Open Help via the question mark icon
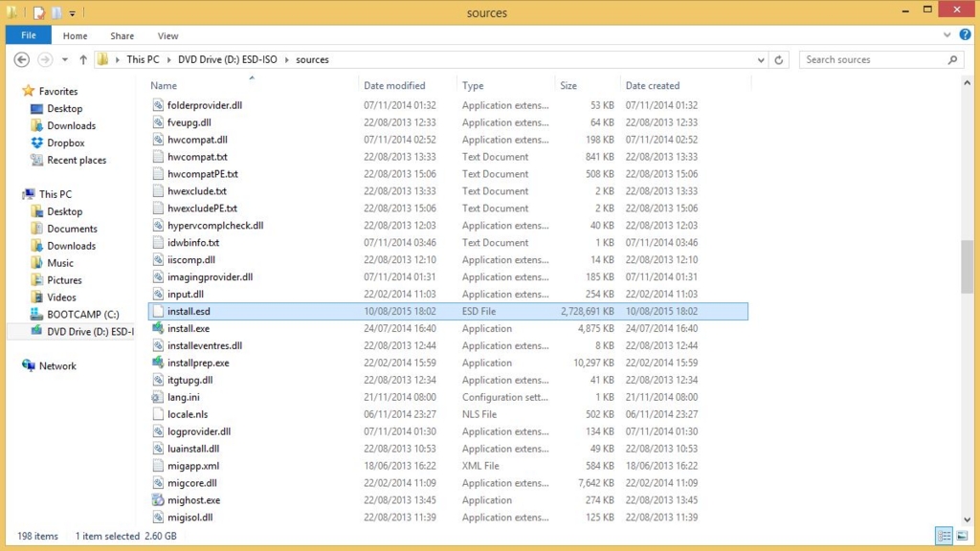The height and width of the screenshot is (551, 980). click(966, 34)
